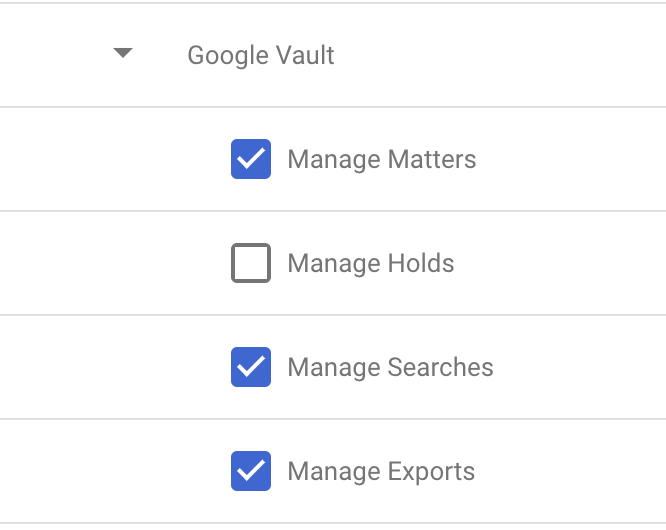Toggle off the Manage Matters privilege
This screenshot has width=666, height=530.
click(x=251, y=159)
